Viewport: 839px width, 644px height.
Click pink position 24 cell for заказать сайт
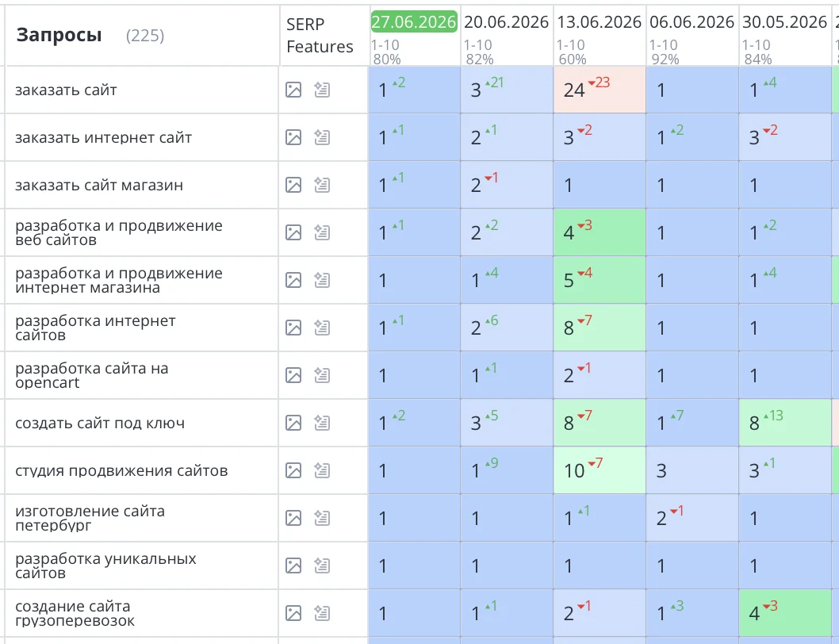point(600,90)
